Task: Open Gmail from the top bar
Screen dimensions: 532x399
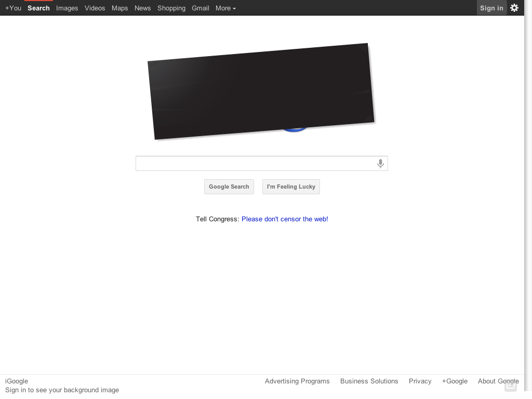Action: point(200,8)
